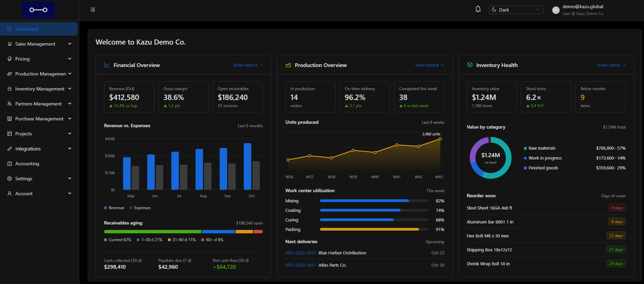Click the Kazu logo in the sidebar header

click(38, 10)
